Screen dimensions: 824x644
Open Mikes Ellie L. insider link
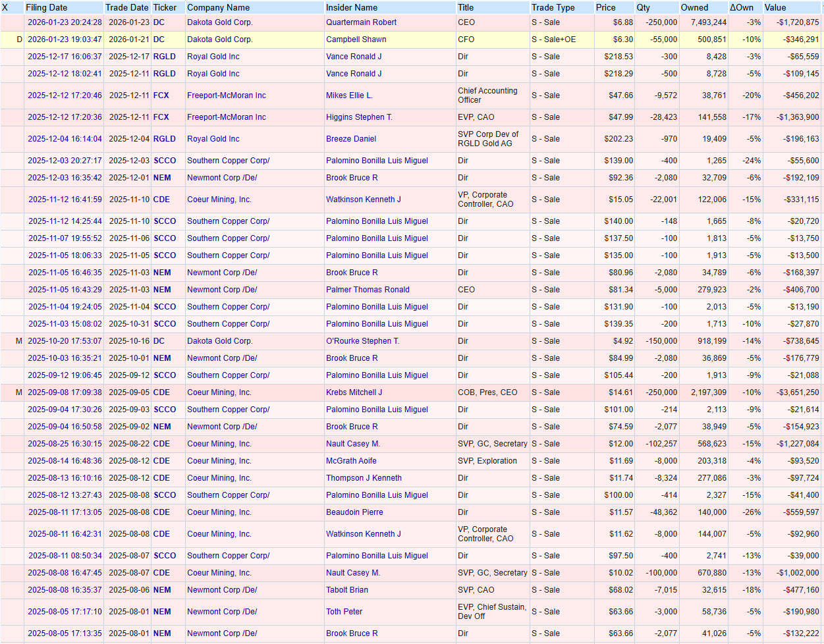pyautogui.click(x=349, y=95)
